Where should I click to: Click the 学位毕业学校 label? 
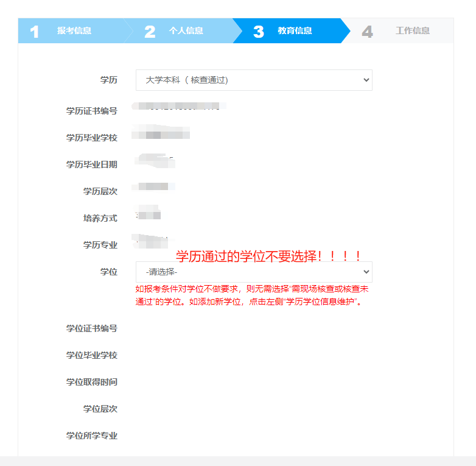(92, 355)
